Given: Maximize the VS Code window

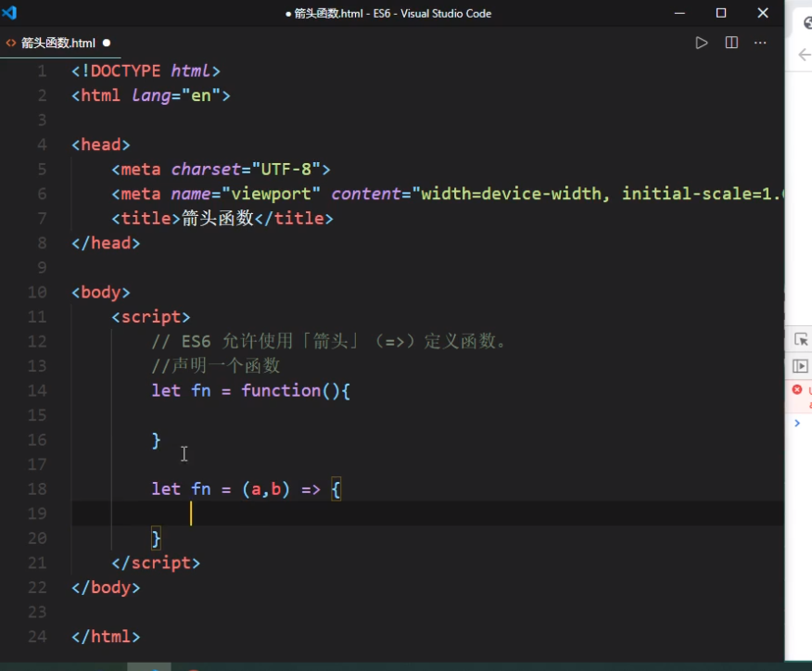Looking at the screenshot, I should (x=721, y=13).
